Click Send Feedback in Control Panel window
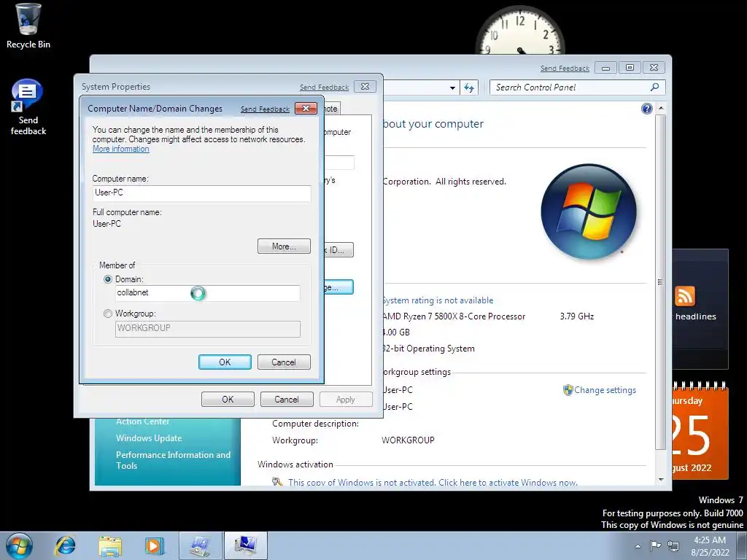Viewport: 747px width, 560px height. click(x=565, y=68)
